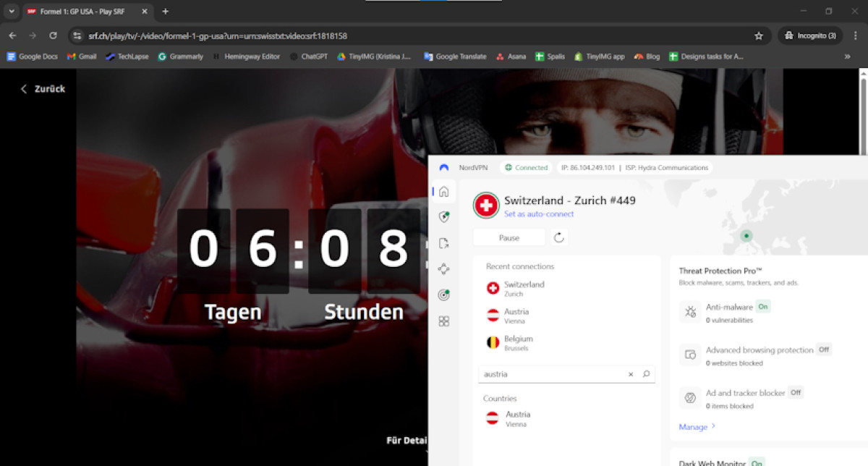
Task: Click the austria server search input field
Action: point(550,374)
